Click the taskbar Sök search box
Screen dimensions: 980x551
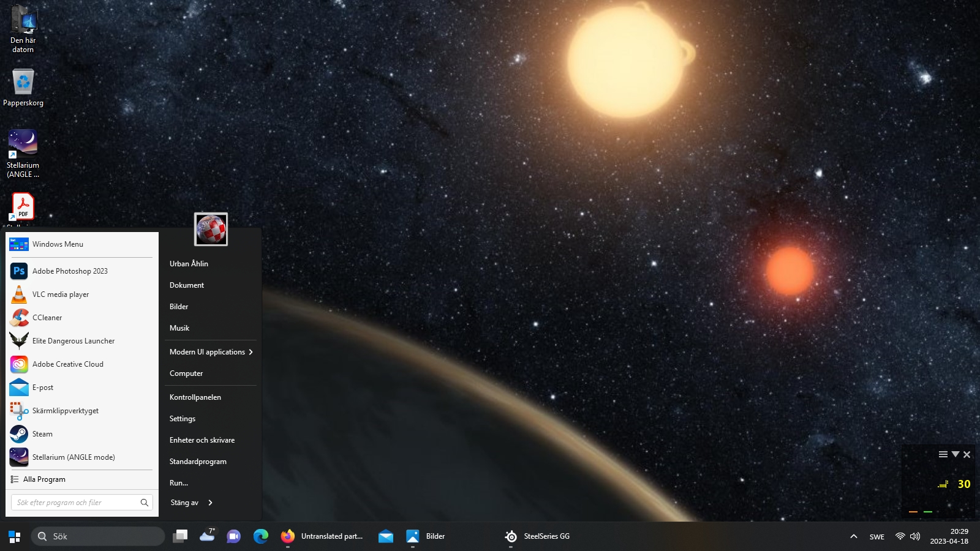click(98, 537)
